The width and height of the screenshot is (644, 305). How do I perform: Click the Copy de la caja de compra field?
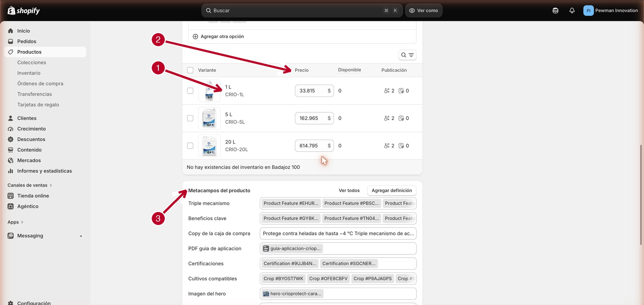338,234
